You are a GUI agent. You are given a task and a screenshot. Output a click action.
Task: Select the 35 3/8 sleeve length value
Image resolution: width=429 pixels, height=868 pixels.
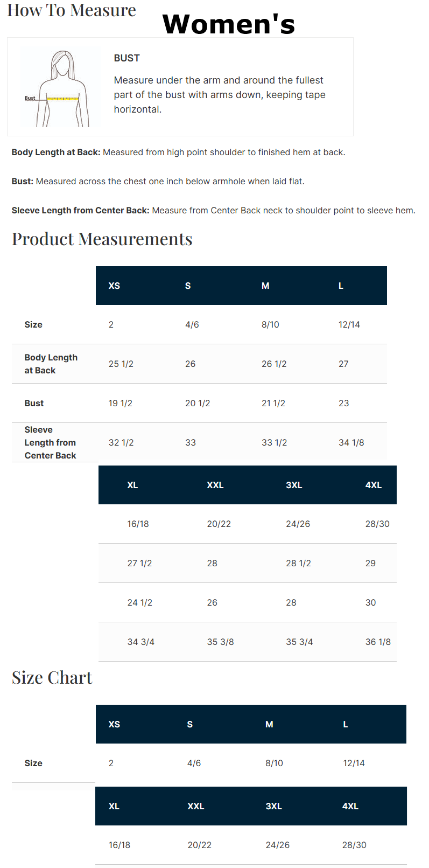coord(220,642)
